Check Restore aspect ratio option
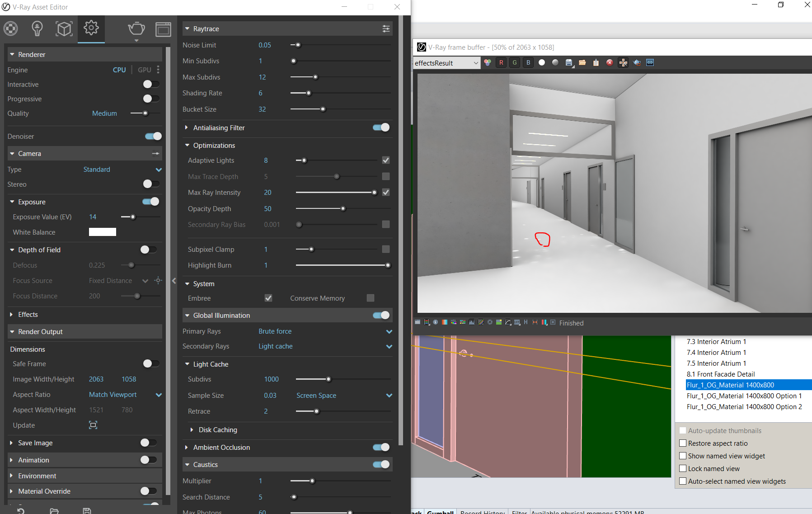Viewport: 812px width, 514px height. pyautogui.click(x=683, y=443)
